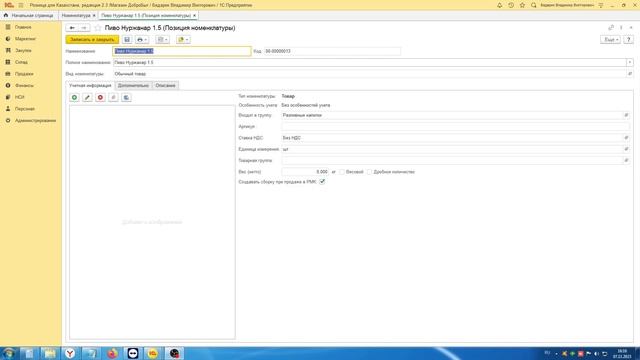Add form to favorites with star icon
This screenshot has width=640, height=360.
pos(98,28)
